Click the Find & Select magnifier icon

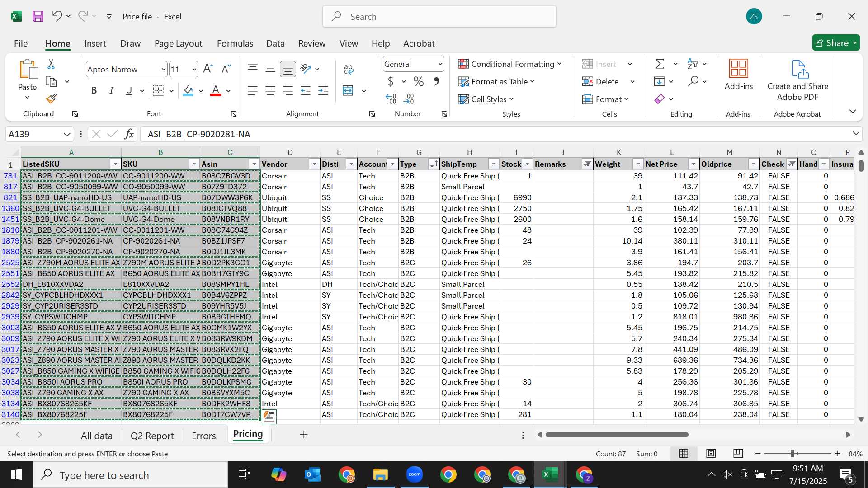[693, 81]
